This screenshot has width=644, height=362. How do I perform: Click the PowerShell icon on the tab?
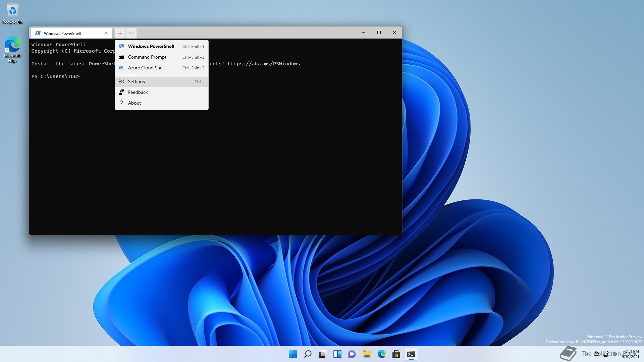pos(38,33)
